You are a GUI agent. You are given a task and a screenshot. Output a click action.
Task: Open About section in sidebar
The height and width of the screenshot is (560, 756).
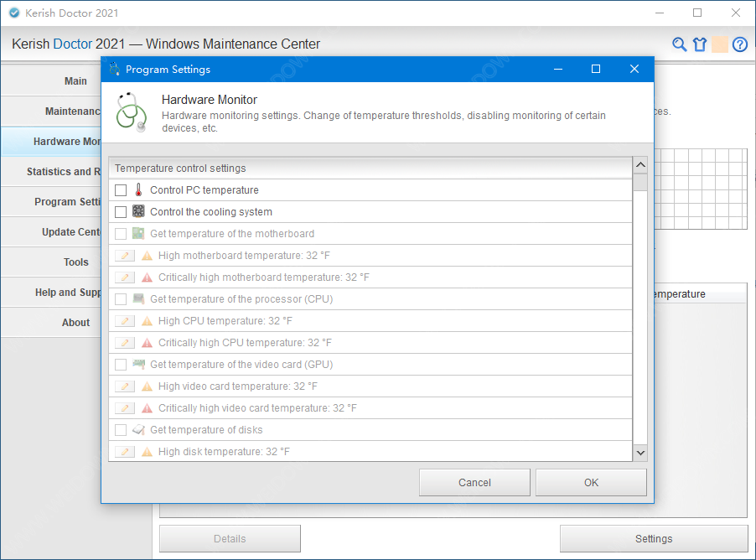click(x=52, y=322)
